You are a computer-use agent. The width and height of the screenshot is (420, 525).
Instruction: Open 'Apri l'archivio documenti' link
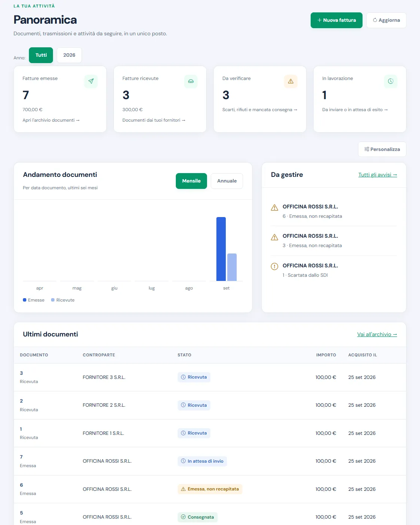pyautogui.click(x=51, y=120)
